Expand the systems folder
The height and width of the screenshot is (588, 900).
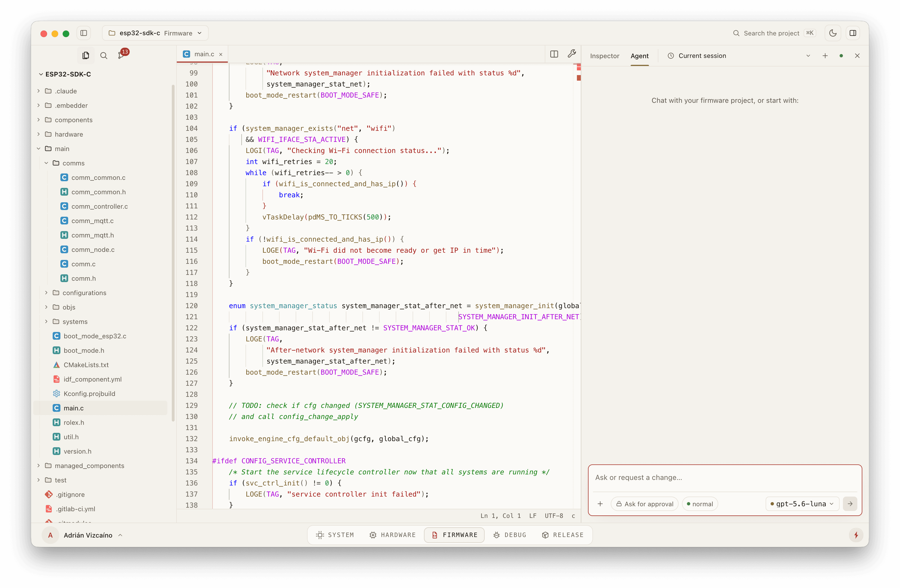coord(47,321)
